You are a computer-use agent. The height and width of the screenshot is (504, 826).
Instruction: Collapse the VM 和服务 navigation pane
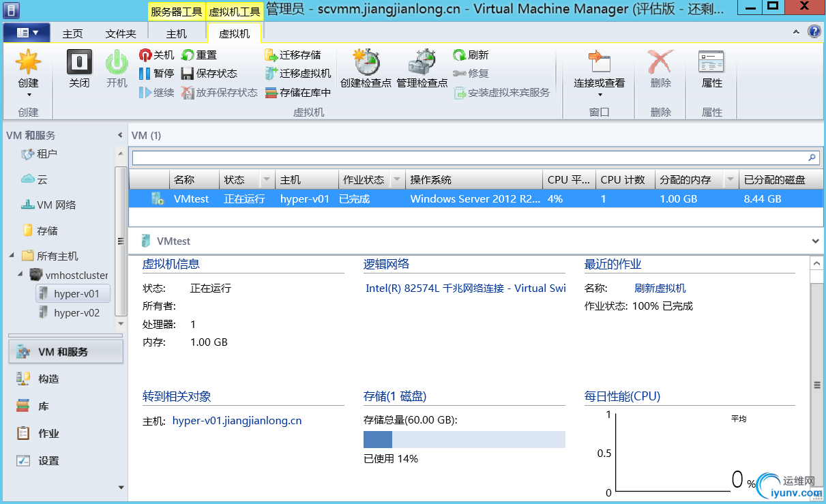coord(120,135)
